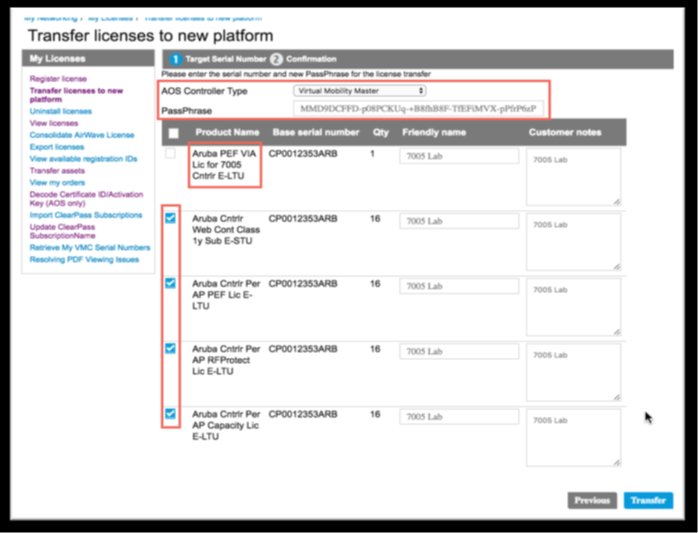This screenshot has height=533, width=698.
Task: Uncheck the Per AP PEF Lic checkbox
Action: pos(170,283)
